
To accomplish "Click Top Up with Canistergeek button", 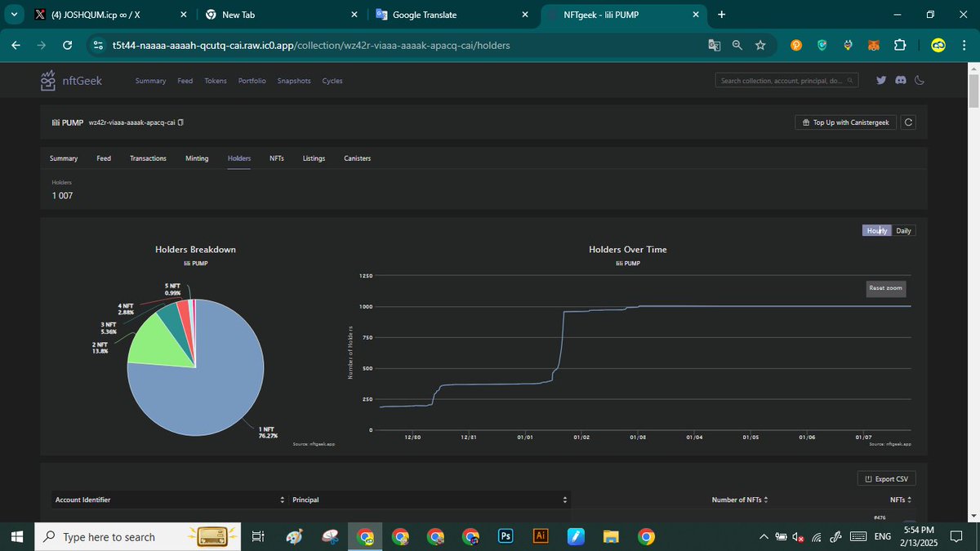I will coord(845,122).
